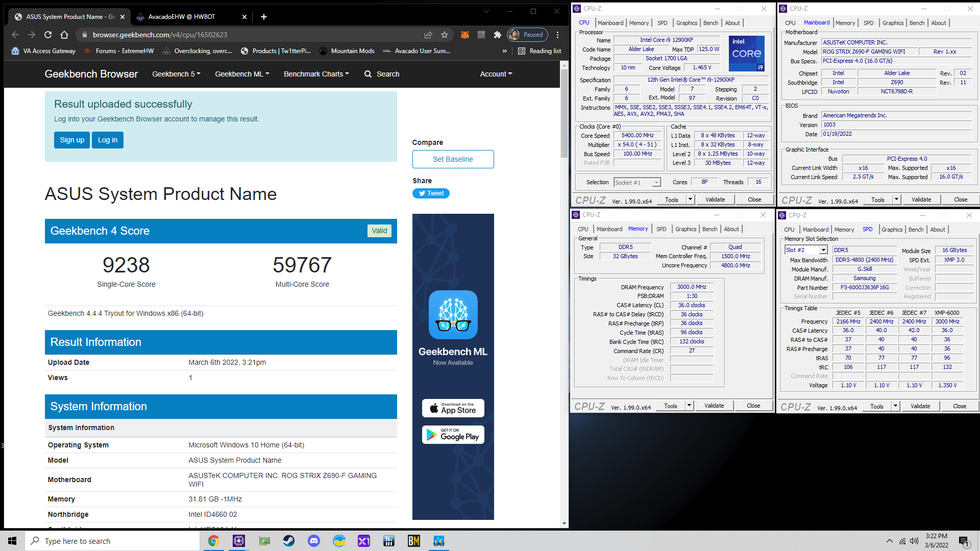Open VA Access Gateway bookmark
This screenshot has width=980, height=551.
43,51
